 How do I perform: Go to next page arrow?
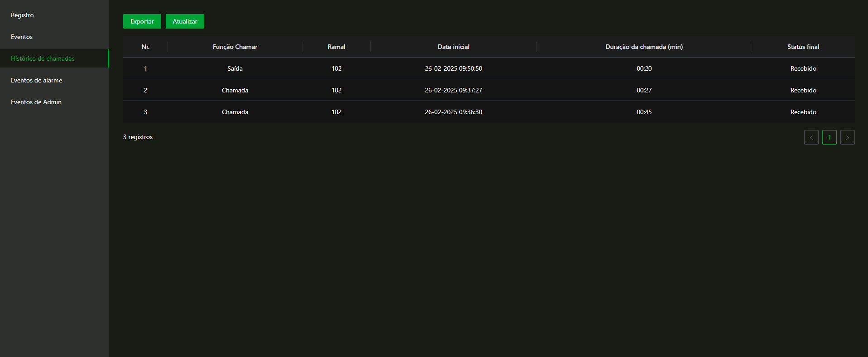[x=848, y=137]
